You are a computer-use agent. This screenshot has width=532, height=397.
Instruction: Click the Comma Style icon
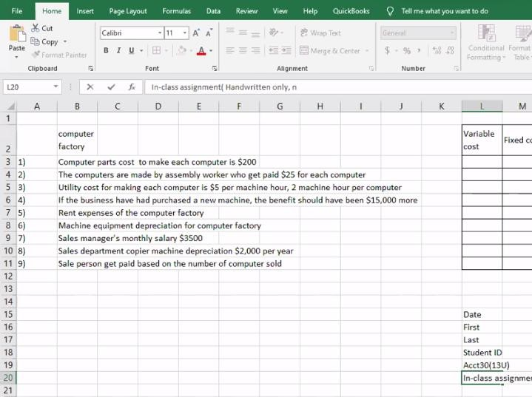click(420, 50)
